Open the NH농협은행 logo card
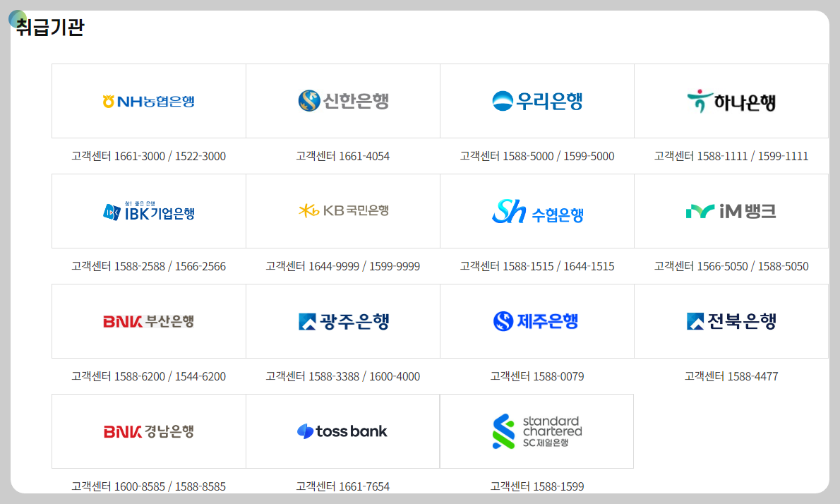Image resolution: width=840 pixels, height=504 pixels. click(x=149, y=101)
